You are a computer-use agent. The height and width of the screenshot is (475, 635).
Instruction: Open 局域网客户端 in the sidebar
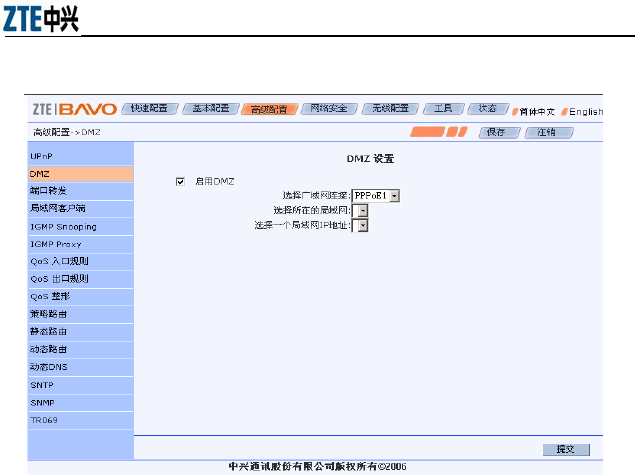[x=81, y=209]
